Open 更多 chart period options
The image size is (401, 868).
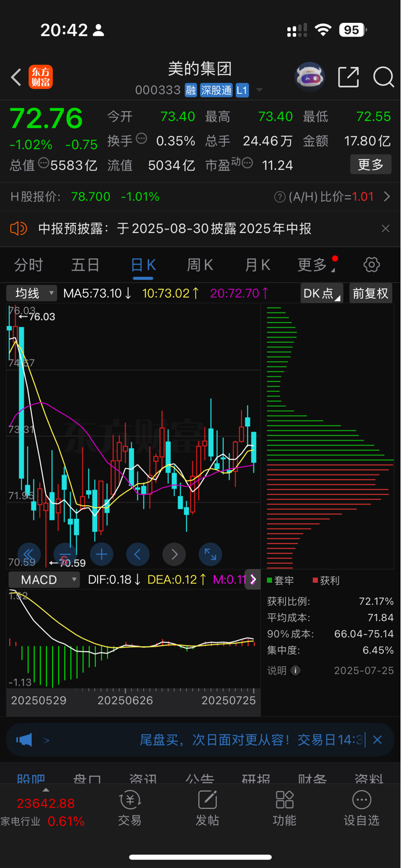tap(316, 265)
